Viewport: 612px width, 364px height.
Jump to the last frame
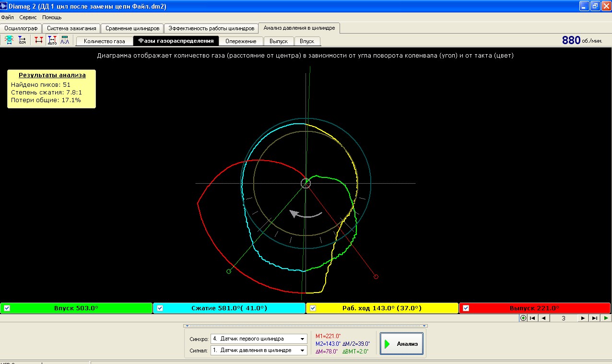[x=594, y=318]
